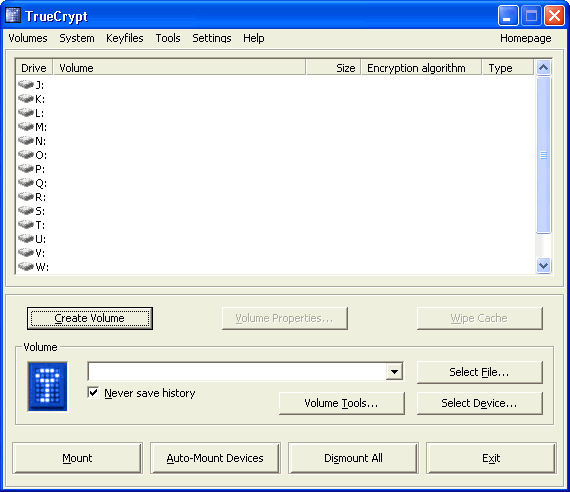The height and width of the screenshot is (492, 570).
Task: Click the Type column header
Action: (508, 68)
